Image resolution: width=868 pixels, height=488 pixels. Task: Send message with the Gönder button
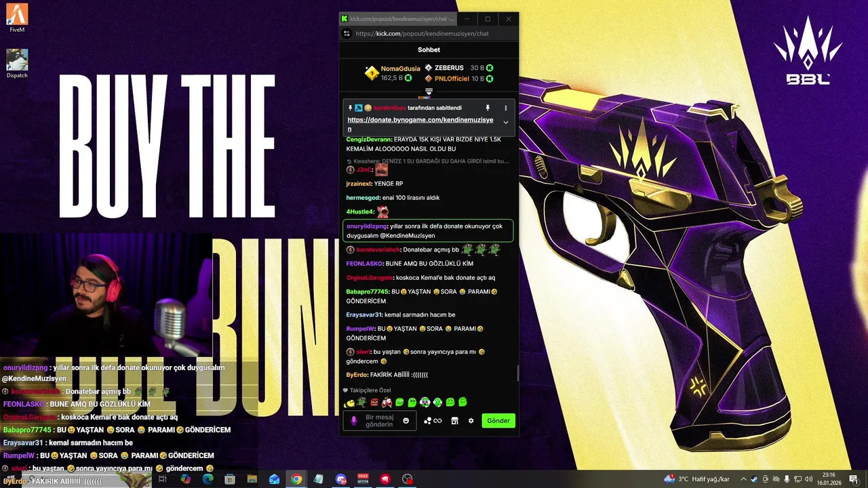498,421
